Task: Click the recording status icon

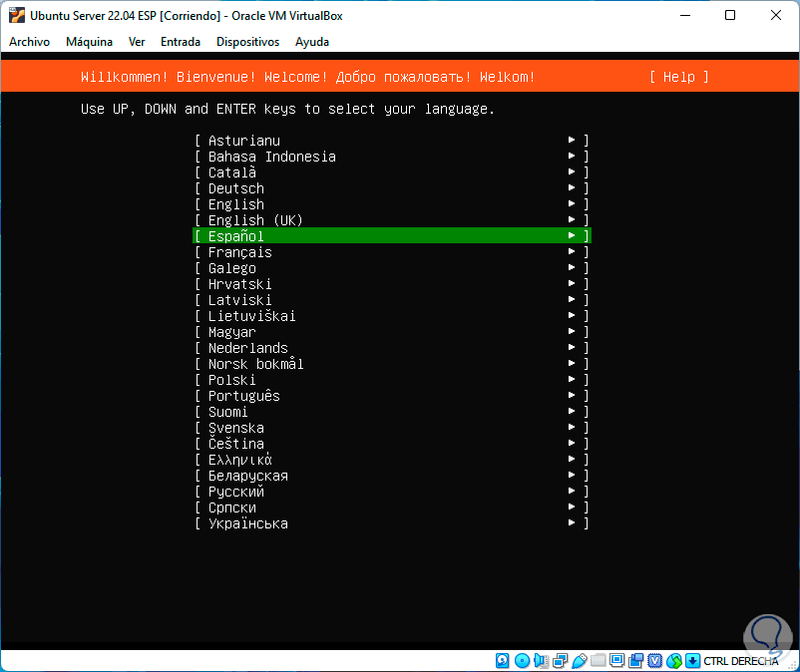Action: coord(635,661)
